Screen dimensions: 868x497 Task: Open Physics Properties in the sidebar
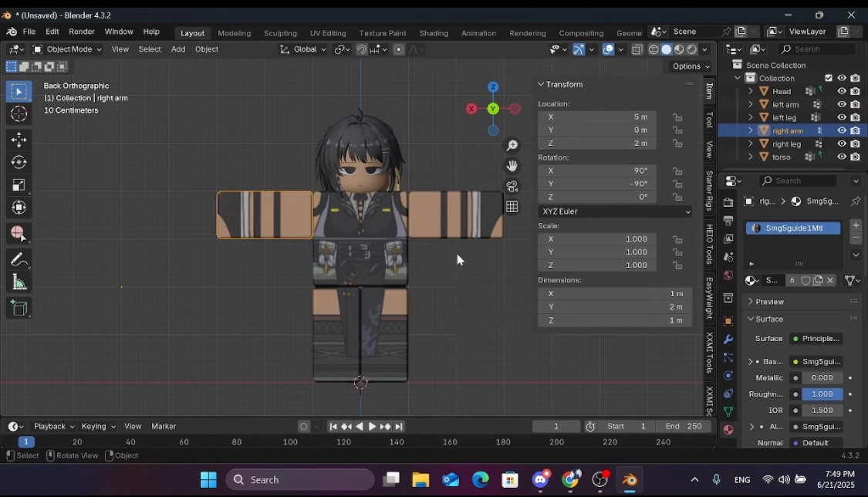(x=728, y=376)
